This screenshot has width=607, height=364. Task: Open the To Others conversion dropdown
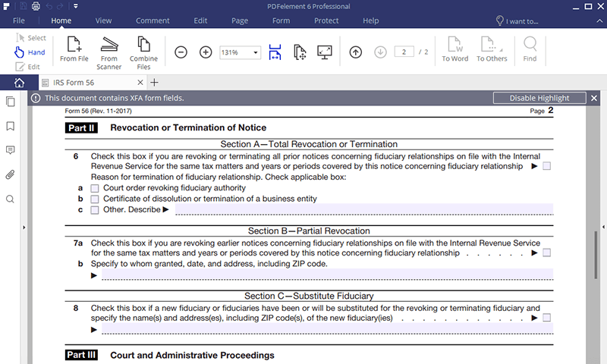pos(492,49)
